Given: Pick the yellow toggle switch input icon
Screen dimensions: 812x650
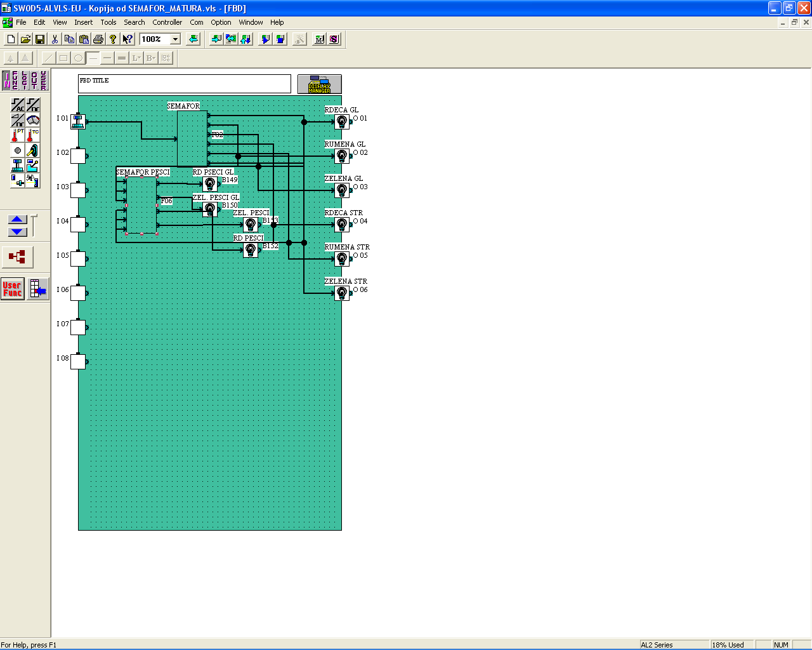Looking at the screenshot, I should (x=33, y=150).
